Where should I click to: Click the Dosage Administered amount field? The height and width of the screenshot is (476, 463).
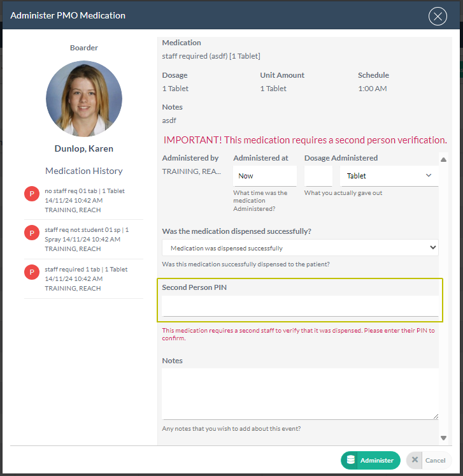pos(318,176)
